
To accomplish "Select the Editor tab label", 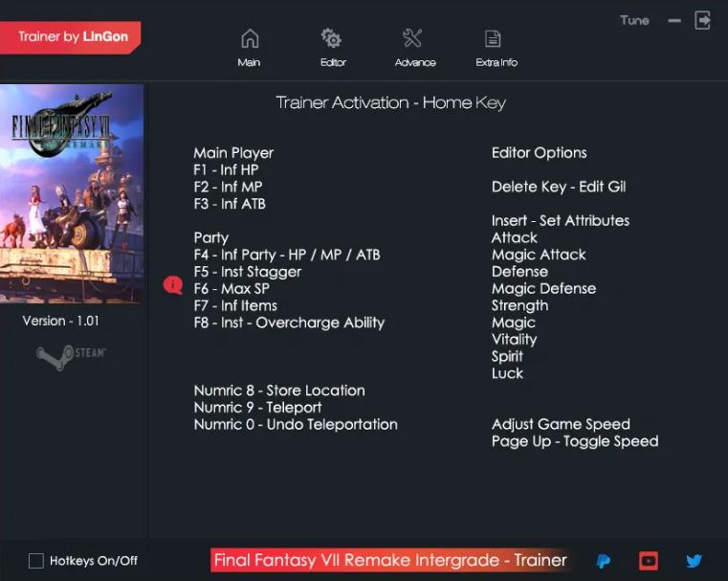I will [x=333, y=63].
